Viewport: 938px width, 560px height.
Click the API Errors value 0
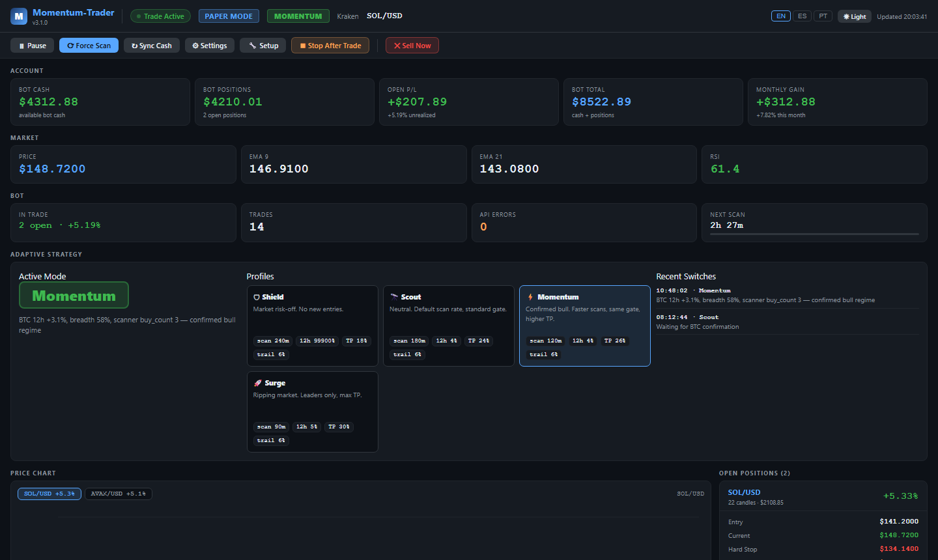click(483, 227)
